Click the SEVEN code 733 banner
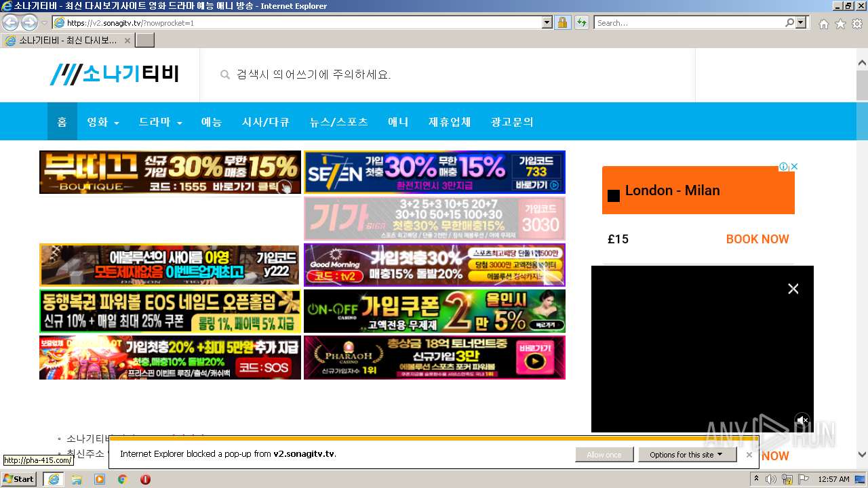Image resolution: width=868 pixels, height=488 pixels. 435,172
